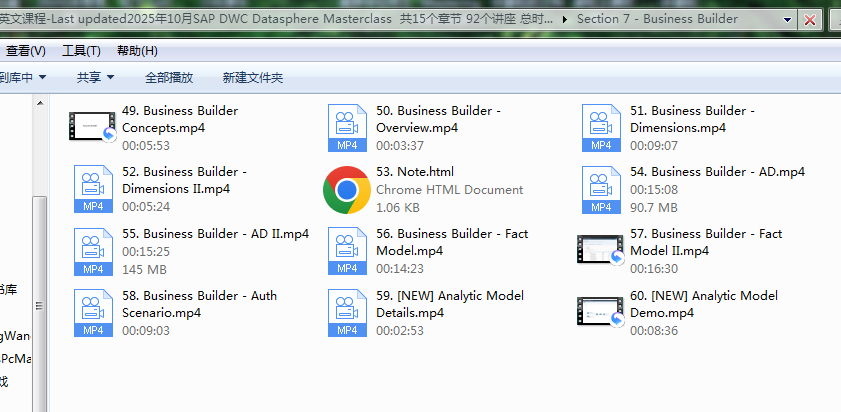Select MP4 icon for 59. Analytic Model Details
The width and height of the screenshot is (841, 412).
[347, 313]
